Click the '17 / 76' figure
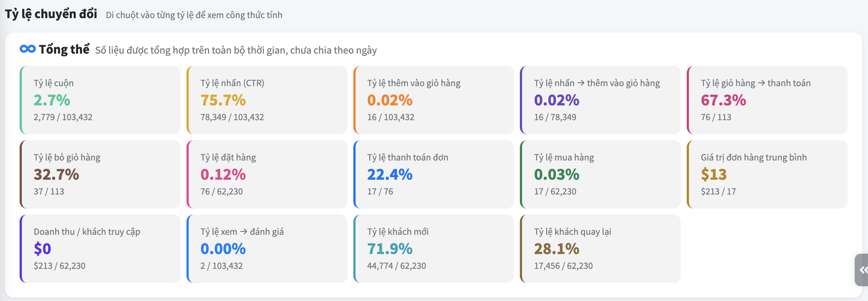Screen dimensions: 868x301 point(380,191)
